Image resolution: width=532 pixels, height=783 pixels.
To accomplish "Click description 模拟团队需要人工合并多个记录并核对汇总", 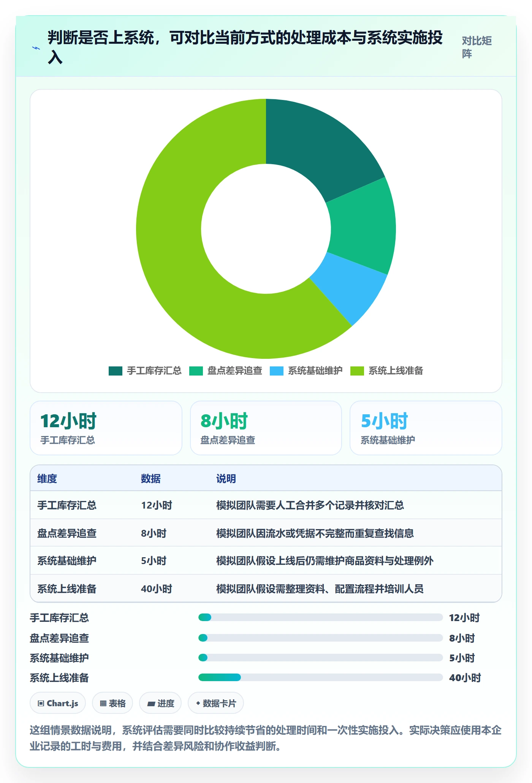I will 310,505.
